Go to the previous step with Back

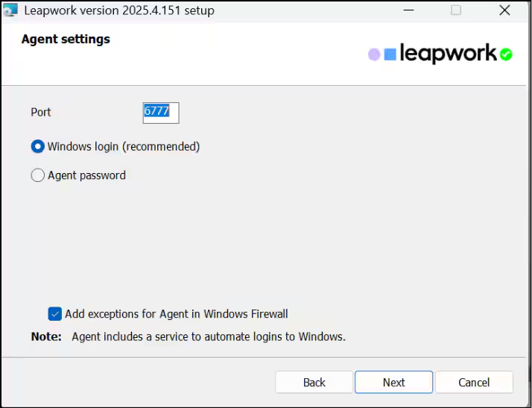(314, 382)
